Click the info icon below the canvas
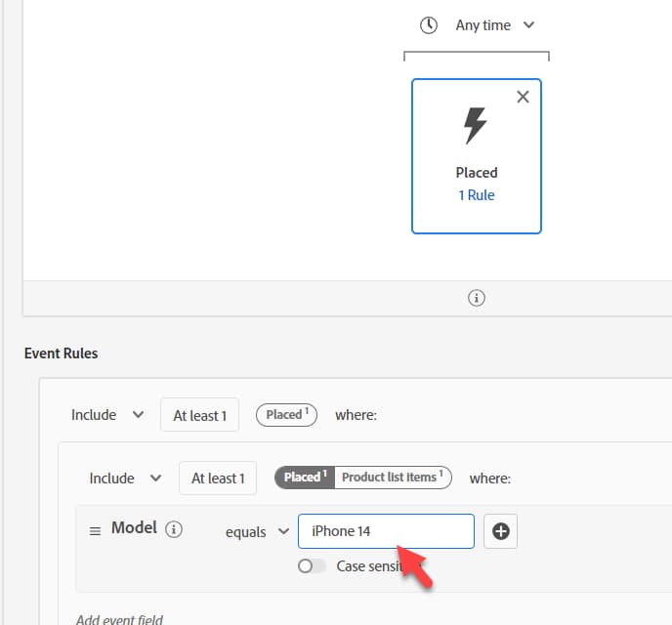This screenshot has height=625, width=672. tap(476, 298)
